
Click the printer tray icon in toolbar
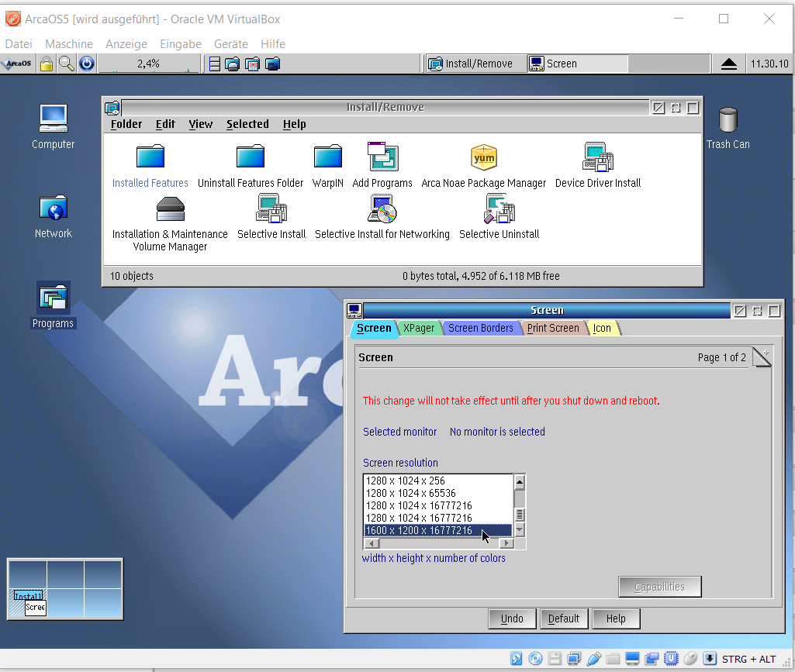click(x=232, y=64)
